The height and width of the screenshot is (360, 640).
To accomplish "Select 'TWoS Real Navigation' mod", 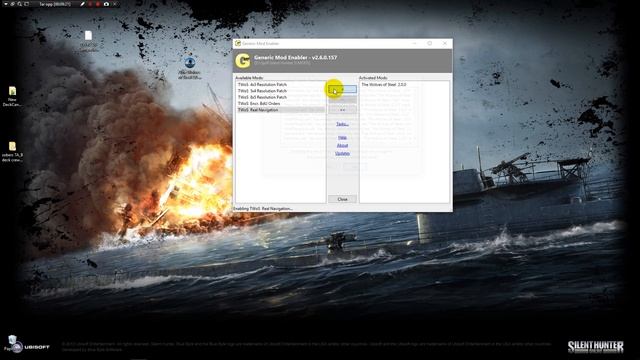I will pyautogui.click(x=281, y=110).
